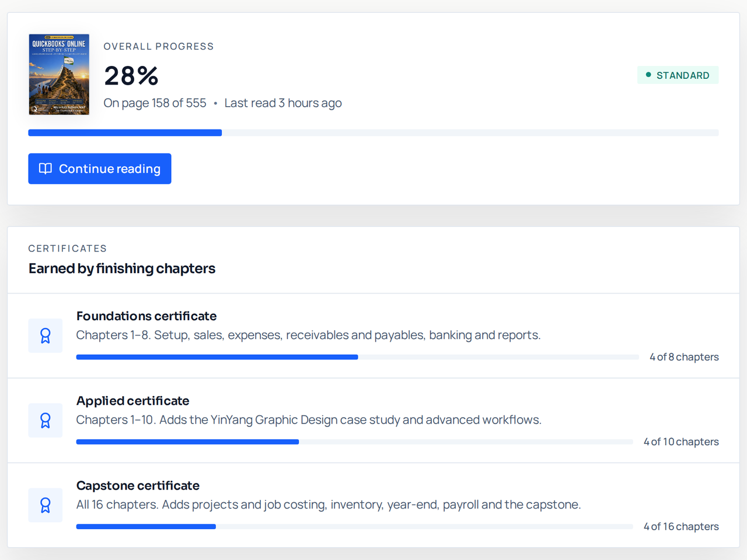Image resolution: width=747 pixels, height=560 pixels.
Task: Click the 'Earned by finishing chapters' heading
Action: click(122, 268)
